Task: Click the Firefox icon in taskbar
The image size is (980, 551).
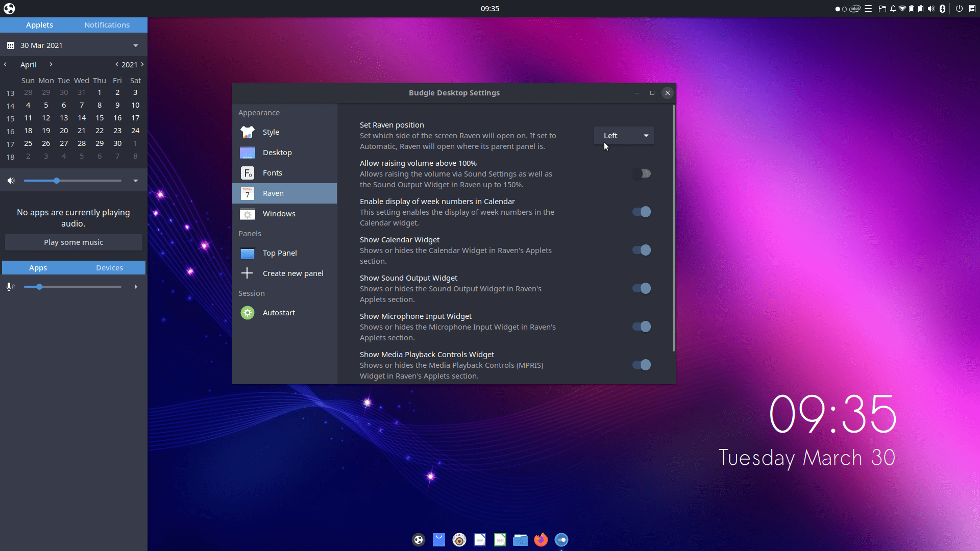Action: coord(541,540)
